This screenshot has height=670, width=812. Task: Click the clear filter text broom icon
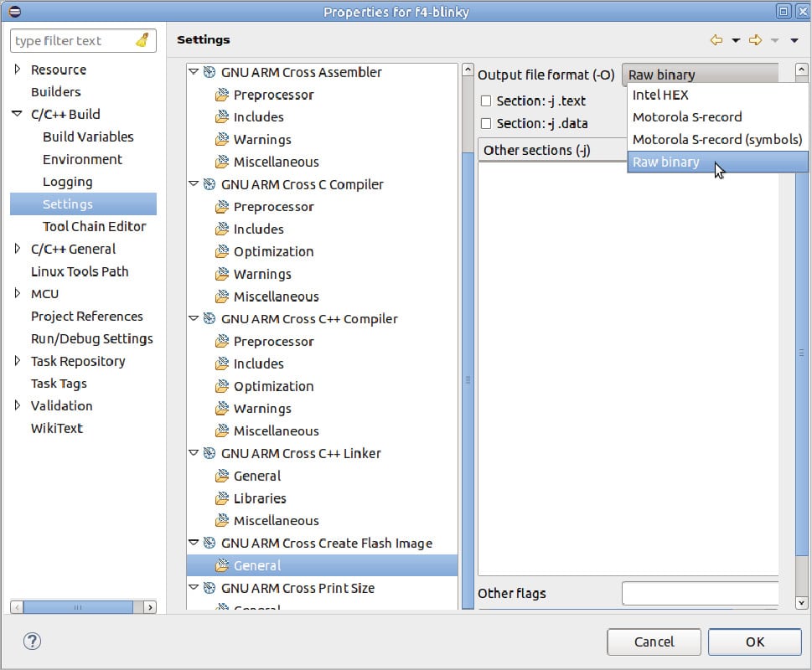point(142,40)
